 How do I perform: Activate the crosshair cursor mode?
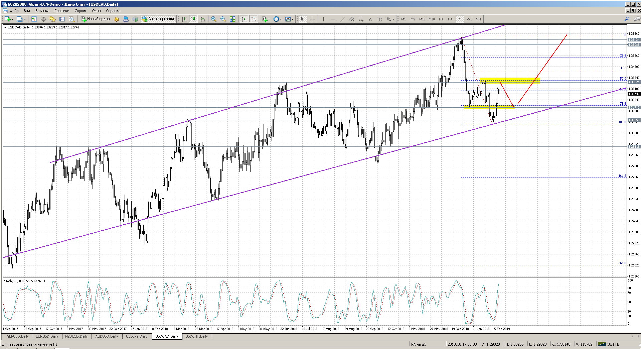(312, 19)
